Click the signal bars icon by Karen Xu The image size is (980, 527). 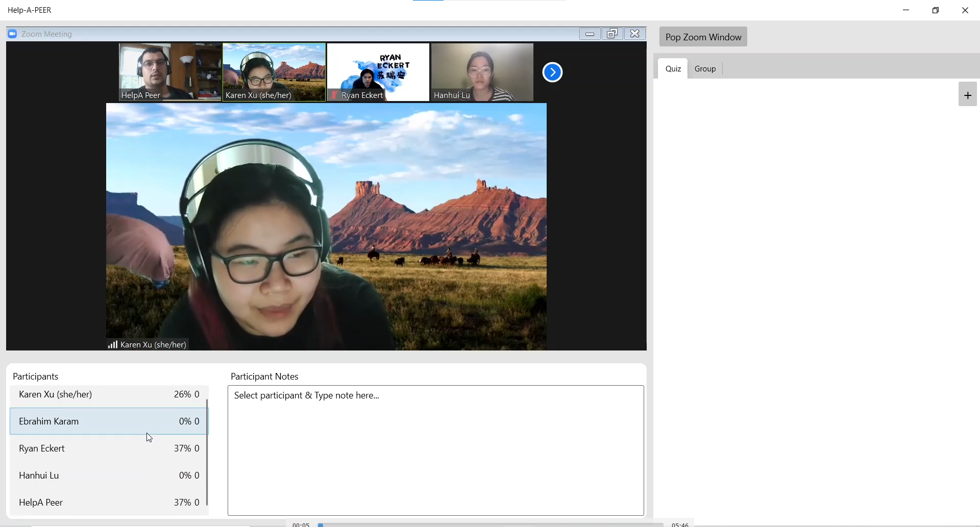(113, 344)
